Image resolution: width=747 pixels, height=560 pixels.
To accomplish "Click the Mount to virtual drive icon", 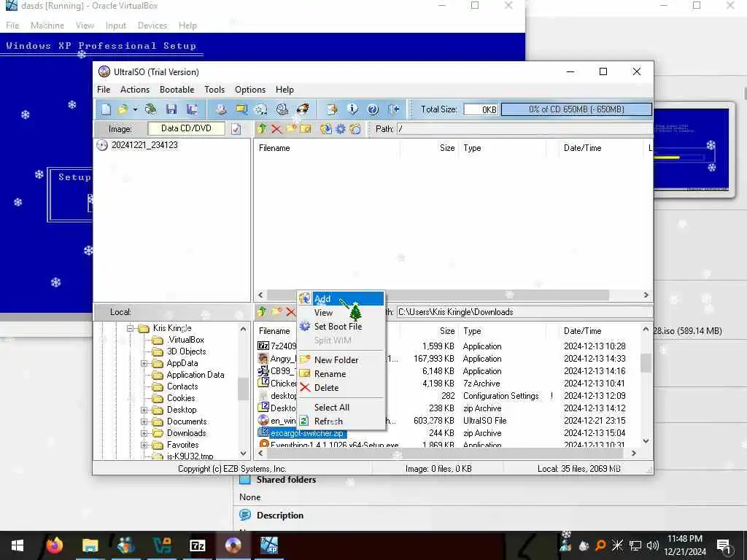I will point(282,109).
